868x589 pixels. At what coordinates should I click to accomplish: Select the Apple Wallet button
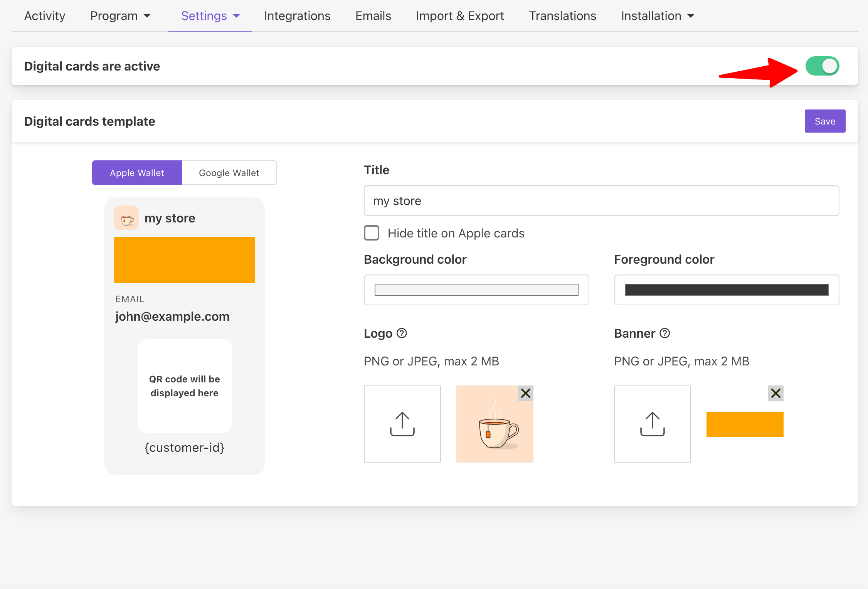point(137,173)
